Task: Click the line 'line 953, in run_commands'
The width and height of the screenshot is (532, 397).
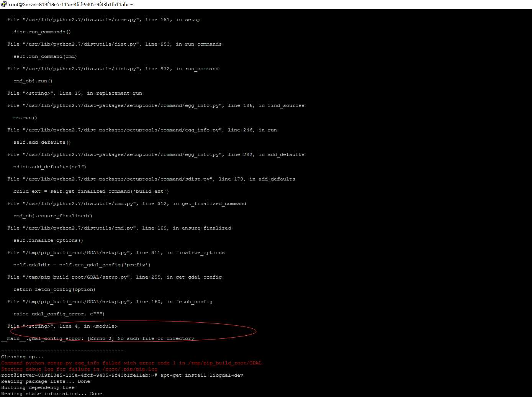Action: [x=115, y=44]
